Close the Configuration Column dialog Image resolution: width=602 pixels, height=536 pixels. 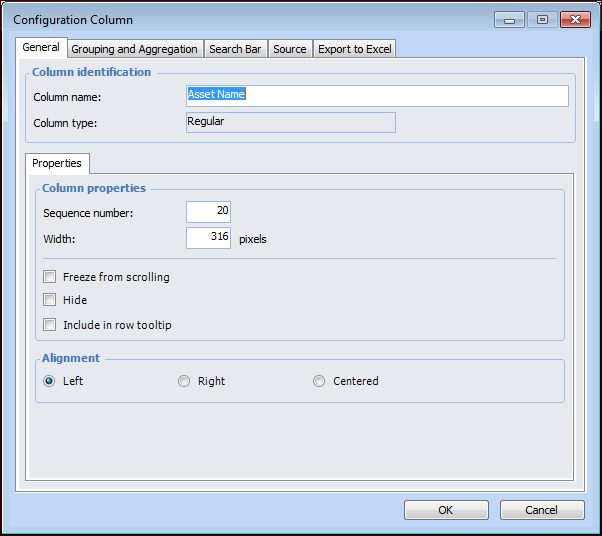pyautogui.click(x=574, y=20)
